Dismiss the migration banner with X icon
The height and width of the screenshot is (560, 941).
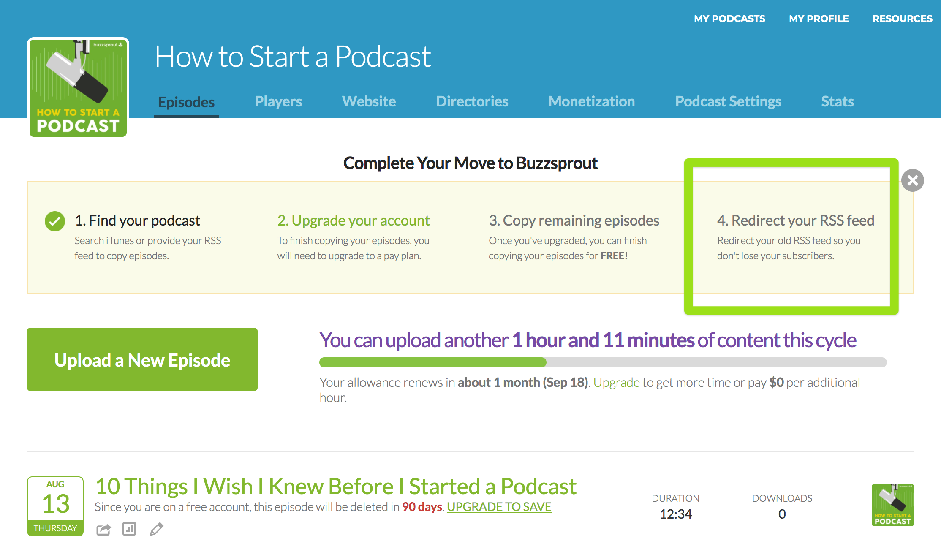[x=912, y=180]
